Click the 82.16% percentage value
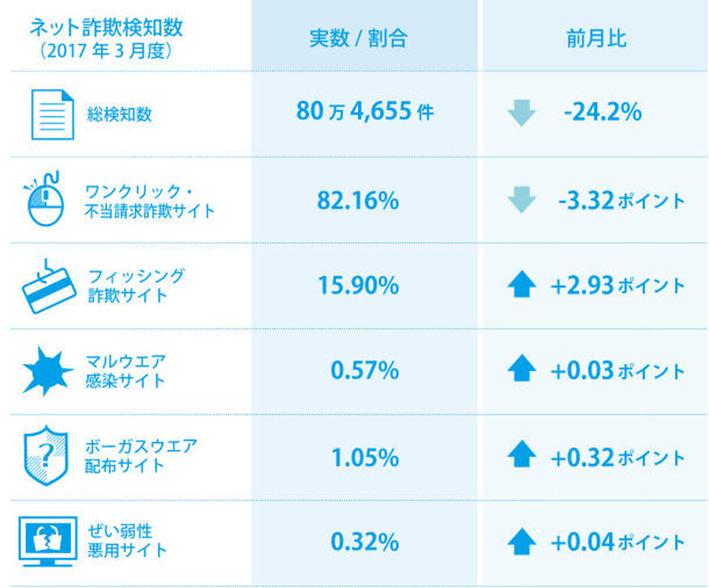The image size is (709, 588). 358,200
